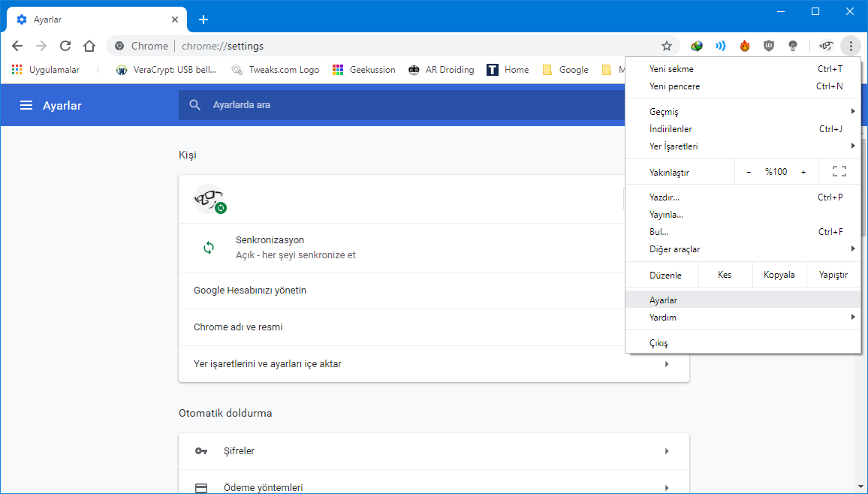Choose Yayınla... menu entry
868x494 pixels.
click(743, 215)
